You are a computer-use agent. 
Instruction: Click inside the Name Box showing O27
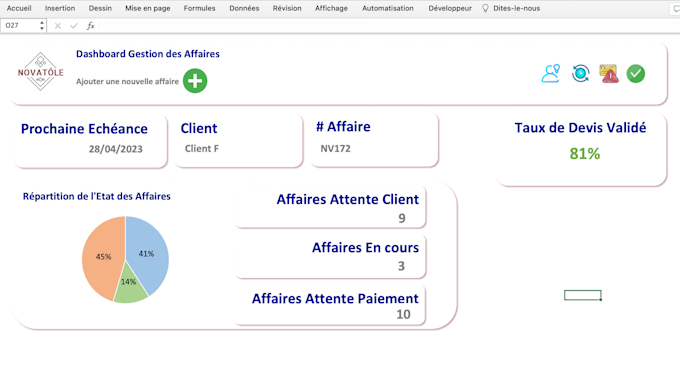point(20,26)
